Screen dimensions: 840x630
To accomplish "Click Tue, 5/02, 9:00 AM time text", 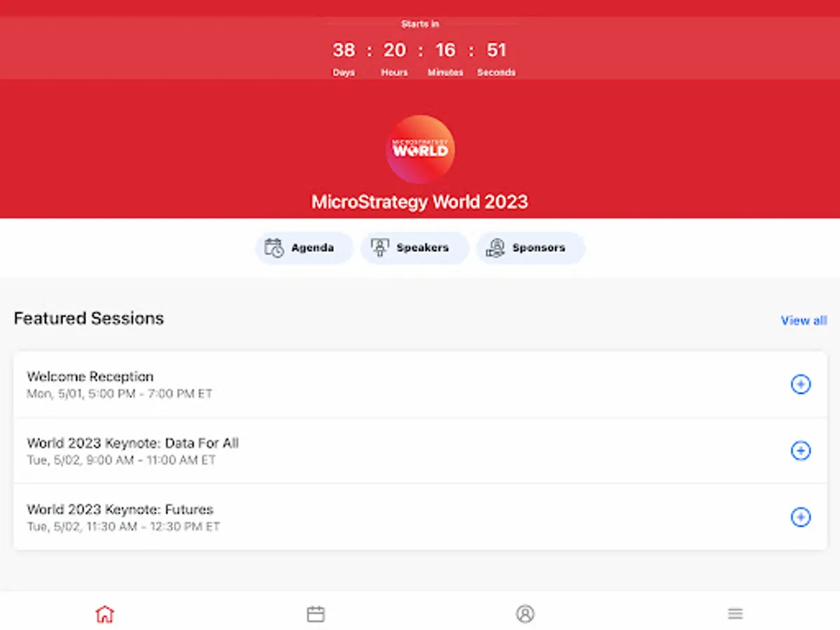I will (x=121, y=461).
